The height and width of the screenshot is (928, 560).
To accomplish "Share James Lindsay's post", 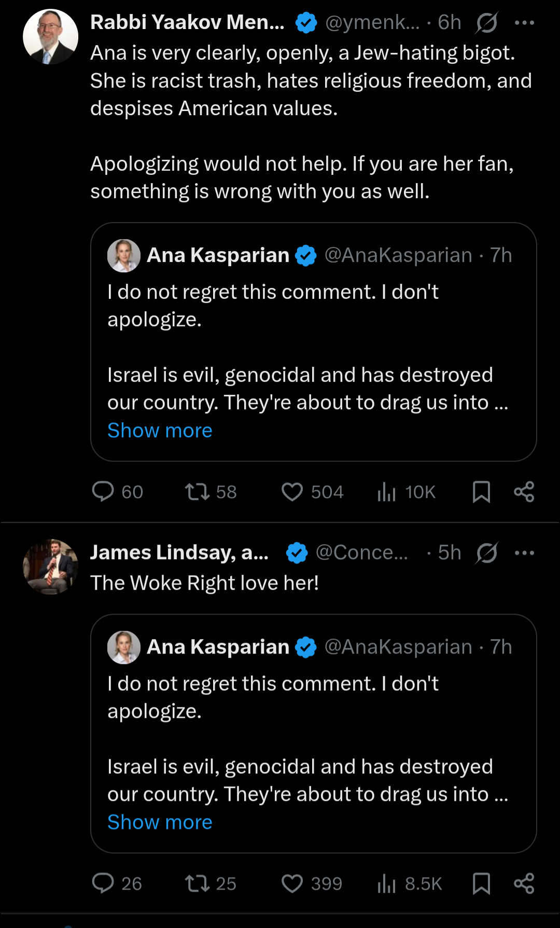I will (524, 883).
